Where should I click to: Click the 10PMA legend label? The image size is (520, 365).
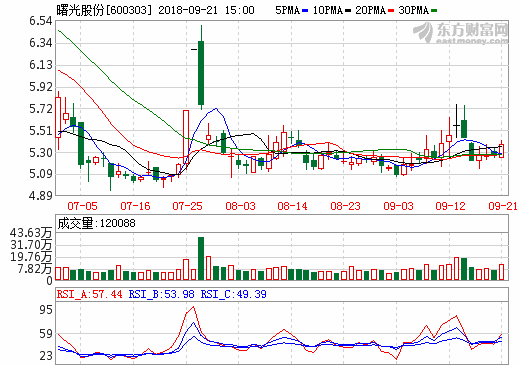[x=328, y=10]
